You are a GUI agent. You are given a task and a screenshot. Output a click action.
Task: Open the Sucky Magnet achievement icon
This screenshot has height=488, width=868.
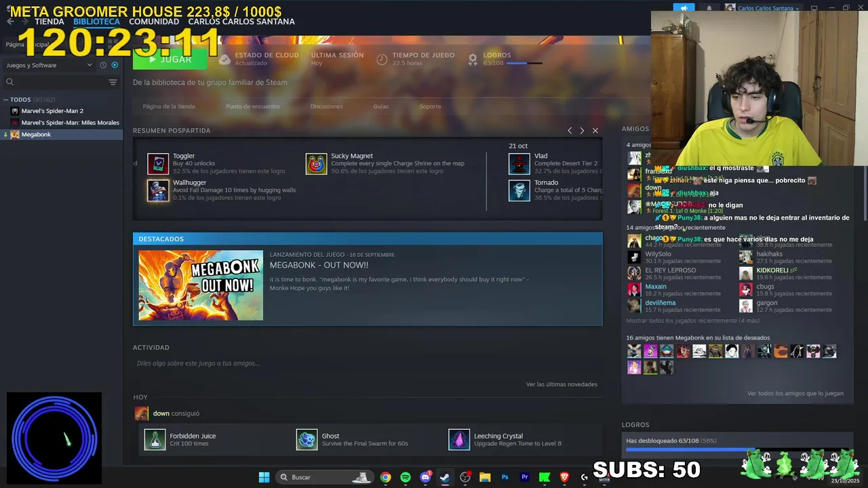point(316,163)
